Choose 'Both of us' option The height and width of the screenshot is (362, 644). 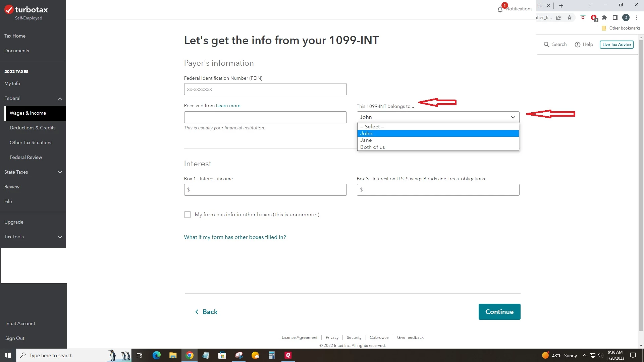click(438, 147)
